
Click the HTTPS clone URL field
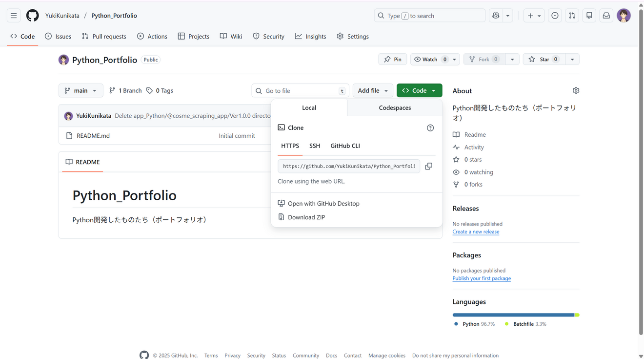coord(349,166)
